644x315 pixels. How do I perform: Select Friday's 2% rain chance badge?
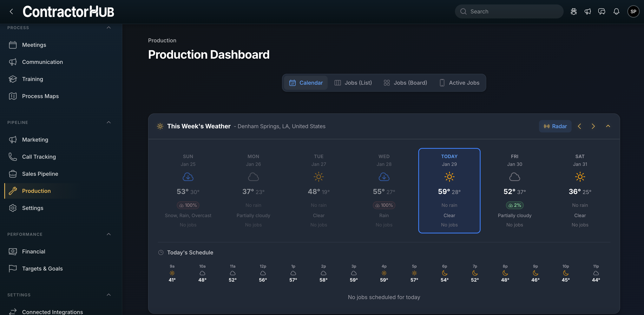click(x=515, y=205)
